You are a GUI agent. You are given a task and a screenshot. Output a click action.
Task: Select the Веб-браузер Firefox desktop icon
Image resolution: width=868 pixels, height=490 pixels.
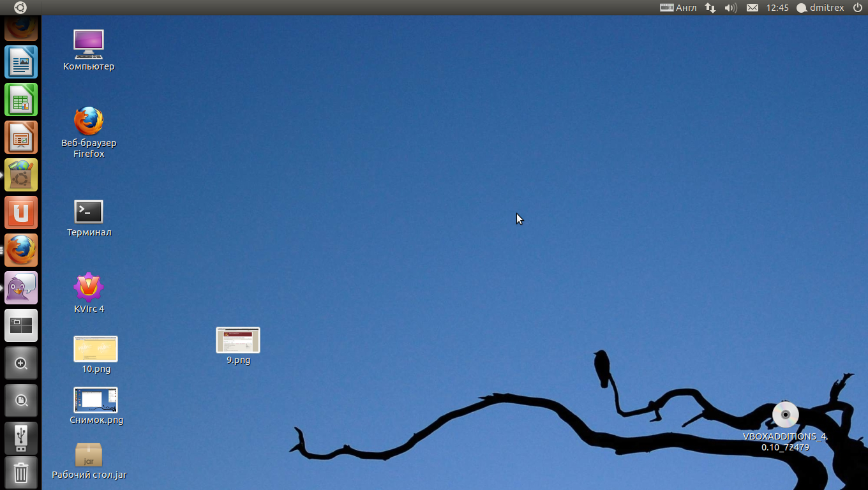click(x=89, y=132)
